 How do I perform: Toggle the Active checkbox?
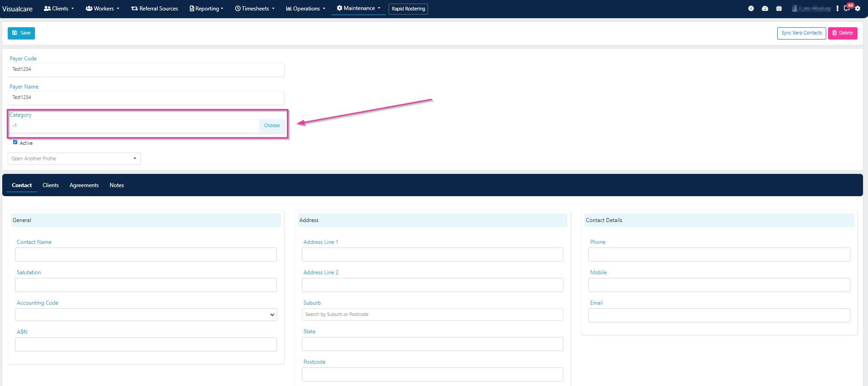[15, 142]
